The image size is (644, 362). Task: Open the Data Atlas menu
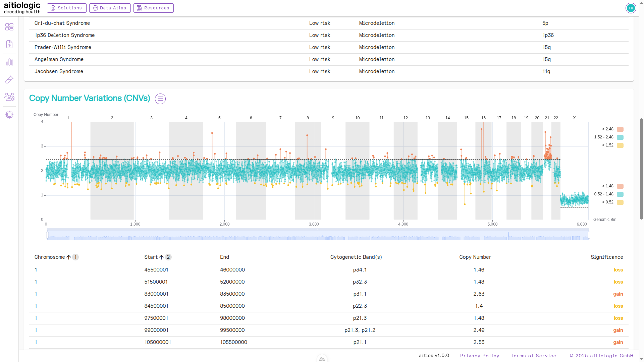110,8
